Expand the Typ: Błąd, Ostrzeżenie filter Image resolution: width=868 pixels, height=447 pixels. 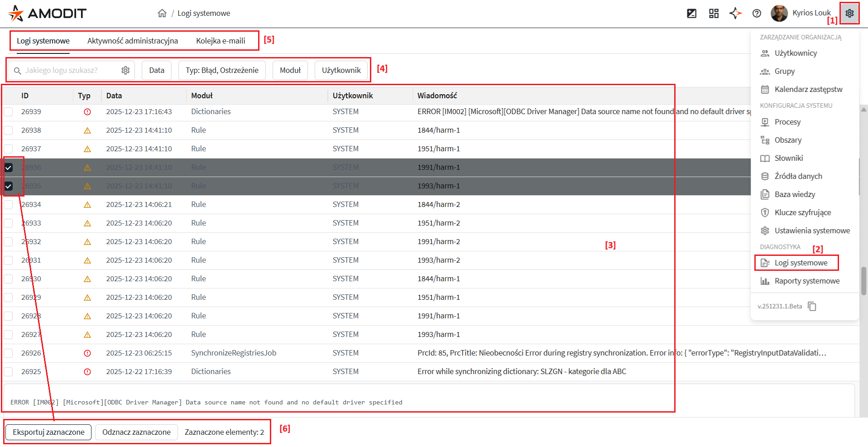(222, 70)
